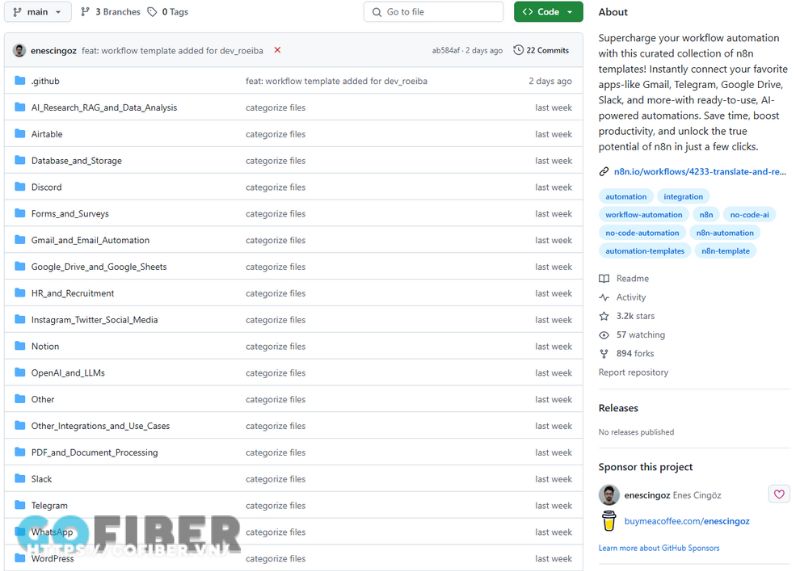Viewport: 800px width, 571px height.
Task: Click Report repository
Action: tap(633, 373)
